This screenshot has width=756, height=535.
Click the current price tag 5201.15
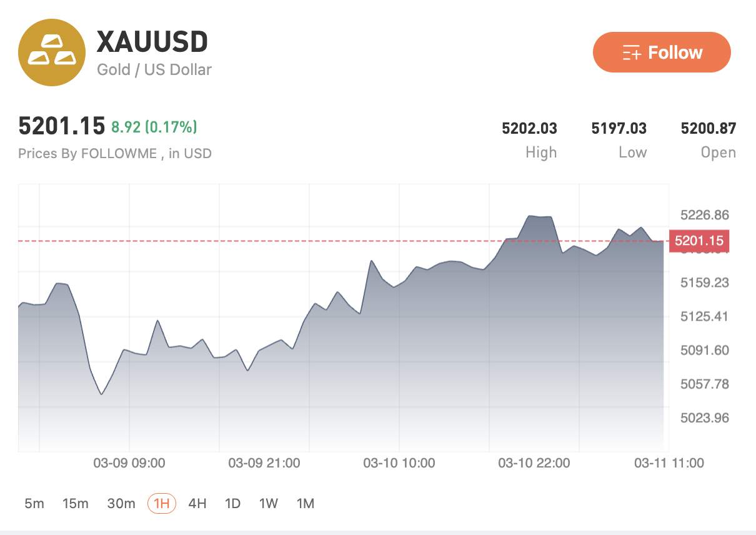pyautogui.click(x=699, y=241)
